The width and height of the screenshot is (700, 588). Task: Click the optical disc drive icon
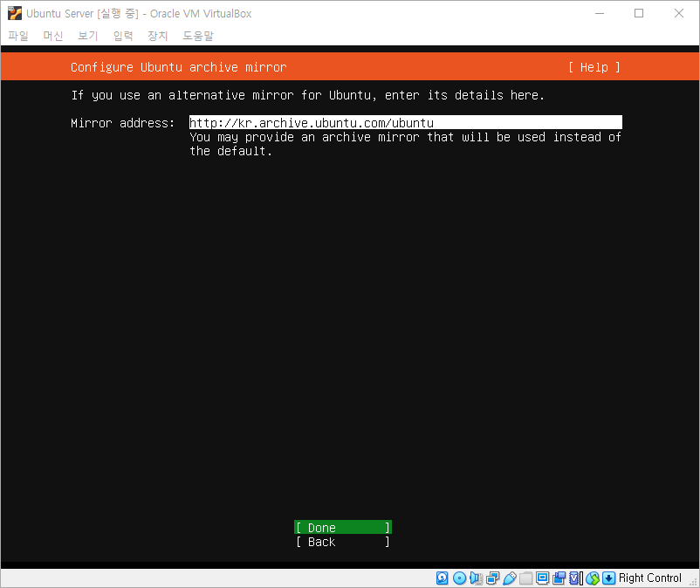pyautogui.click(x=459, y=578)
